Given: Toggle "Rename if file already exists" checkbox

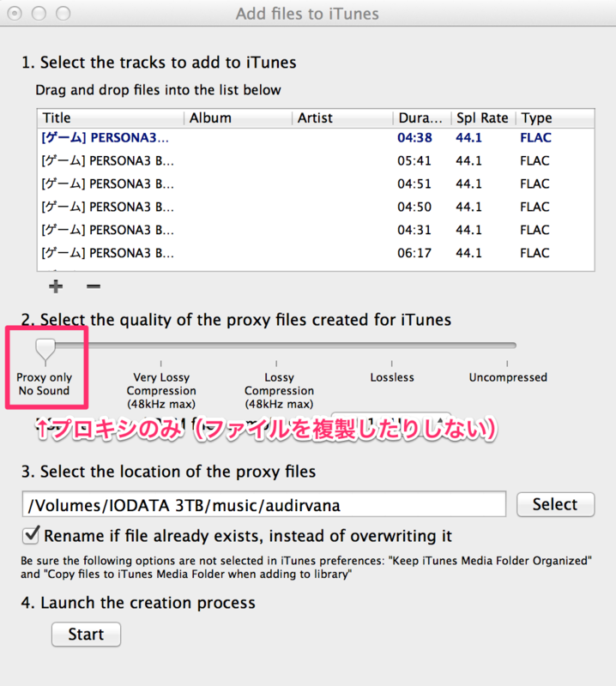Looking at the screenshot, I should pyautogui.click(x=31, y=535).
